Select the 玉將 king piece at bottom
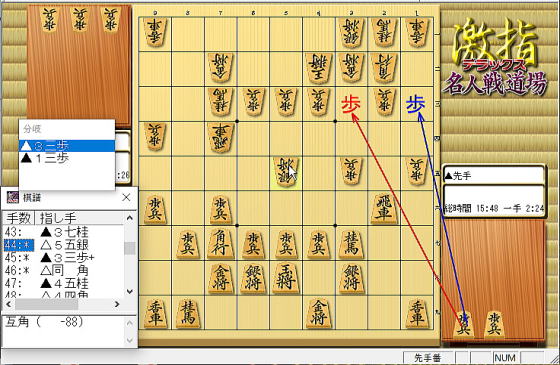The width and height of the screenshot is (560, 365). (286, 278)
